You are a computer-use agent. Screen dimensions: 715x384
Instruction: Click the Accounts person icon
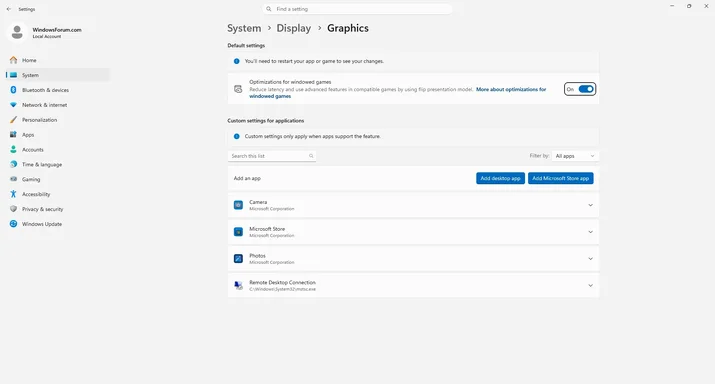pos(14,150)
